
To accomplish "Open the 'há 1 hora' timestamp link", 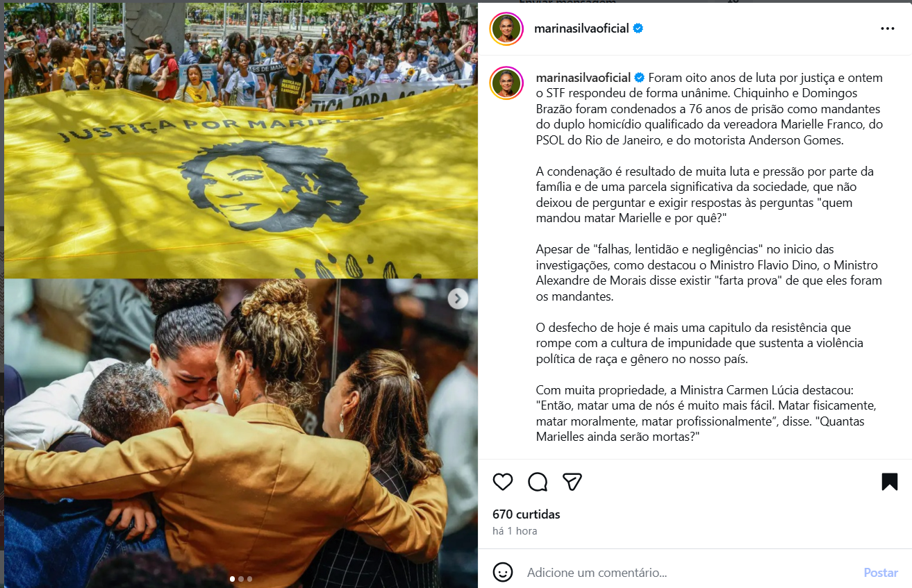I will pyautogui.click(x=515, y=531).
